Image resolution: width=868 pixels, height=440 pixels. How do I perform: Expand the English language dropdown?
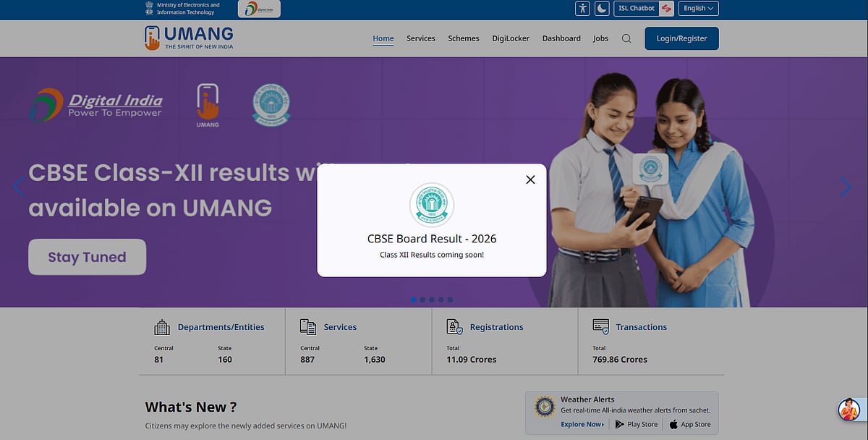(x=698, y=9)
